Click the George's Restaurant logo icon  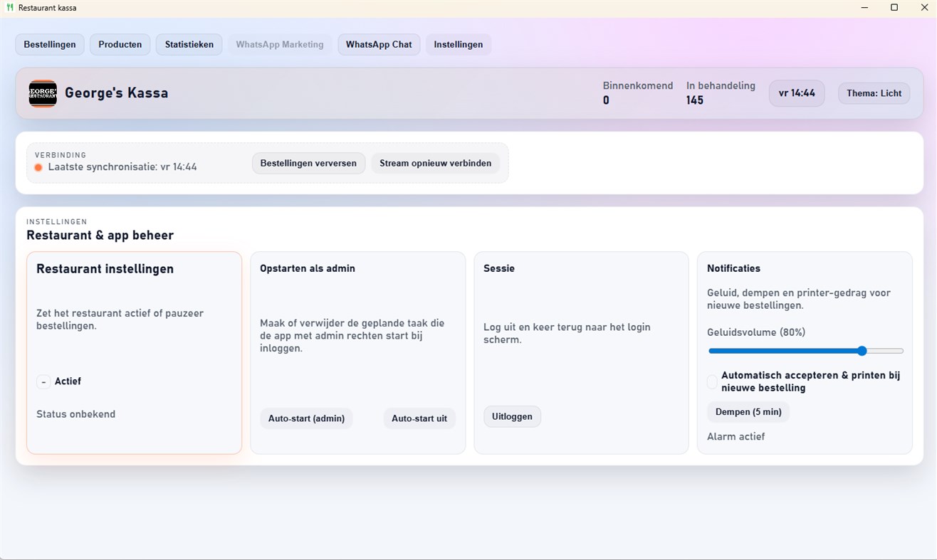tap(43, 93)
